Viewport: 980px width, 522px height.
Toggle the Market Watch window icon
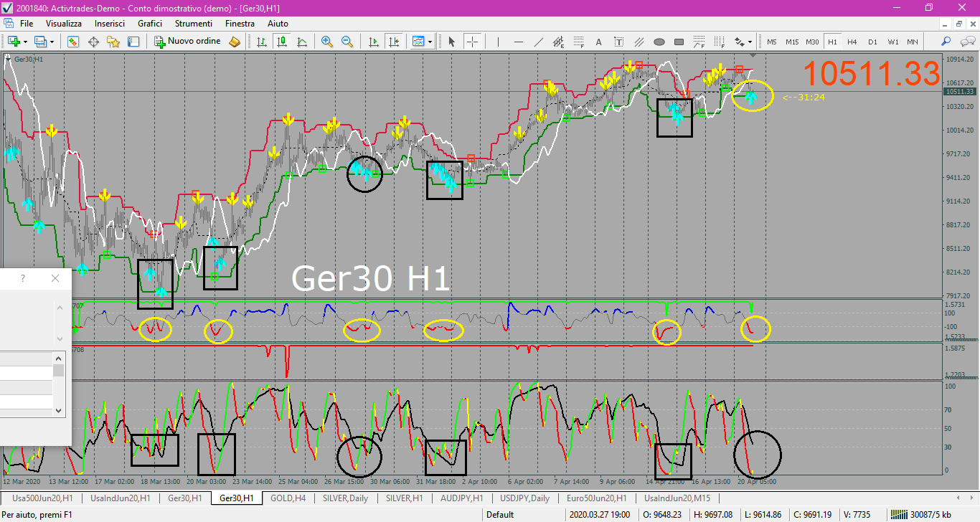coord(73,42)
